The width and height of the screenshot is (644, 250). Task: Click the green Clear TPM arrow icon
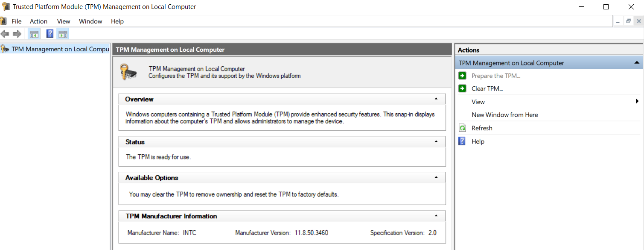[462, 88]
